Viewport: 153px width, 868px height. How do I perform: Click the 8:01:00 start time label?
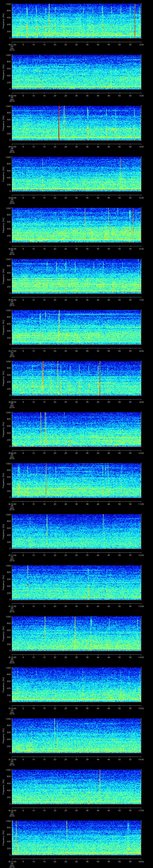tap(12, 44)
